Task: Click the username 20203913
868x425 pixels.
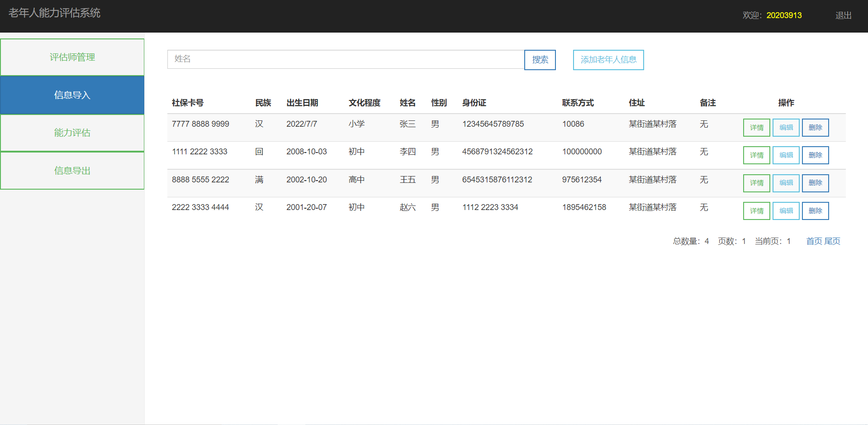Action: pos(784,15)
